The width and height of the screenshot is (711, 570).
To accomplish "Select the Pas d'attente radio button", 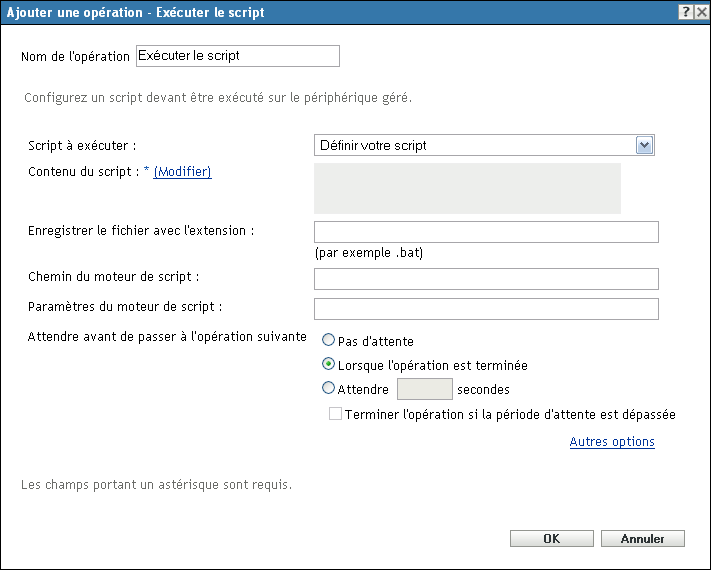I will (328, 340).
